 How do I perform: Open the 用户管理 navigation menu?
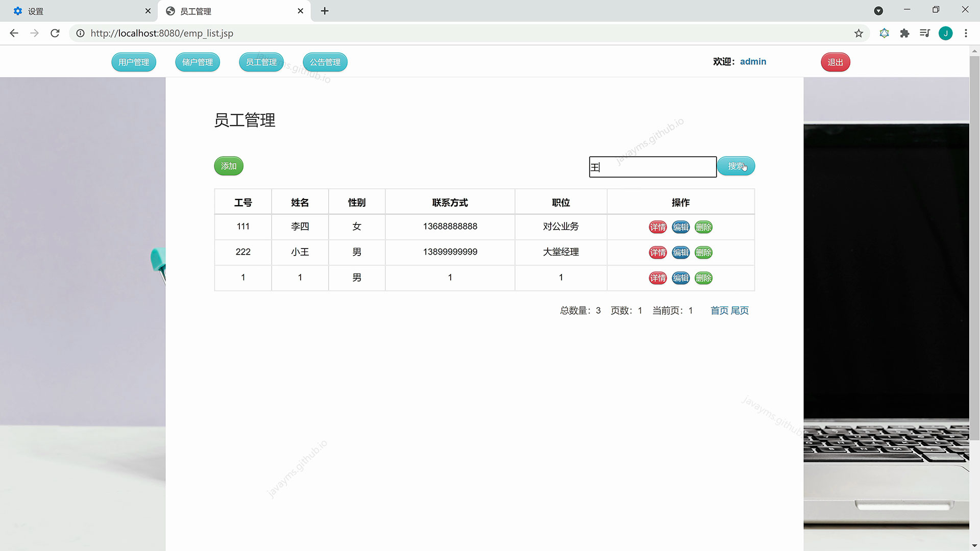click(x=134, y=62)
